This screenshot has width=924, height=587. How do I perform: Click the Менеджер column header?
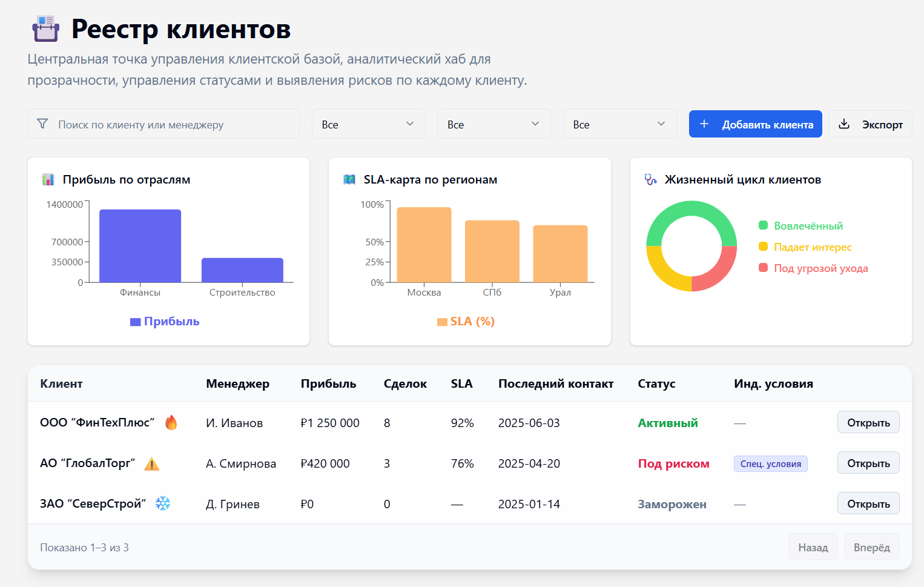point(237,383)
